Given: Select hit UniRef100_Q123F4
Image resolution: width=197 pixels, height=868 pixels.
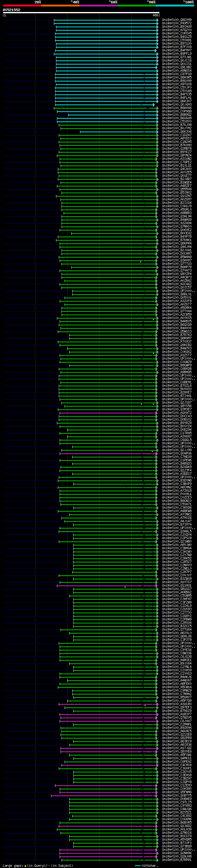Looking at the screenshot, I should [177, 470].
